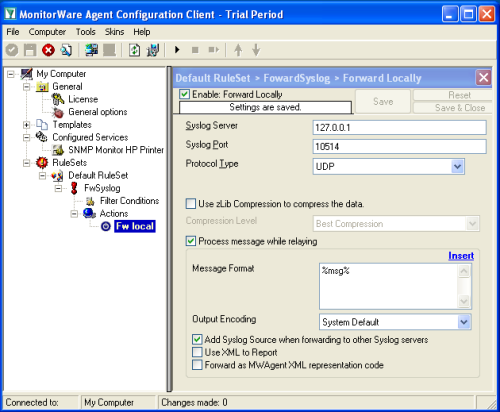Close the Forward Locally panel
This screenshot has width=500, height=412.
pos(483,78)
